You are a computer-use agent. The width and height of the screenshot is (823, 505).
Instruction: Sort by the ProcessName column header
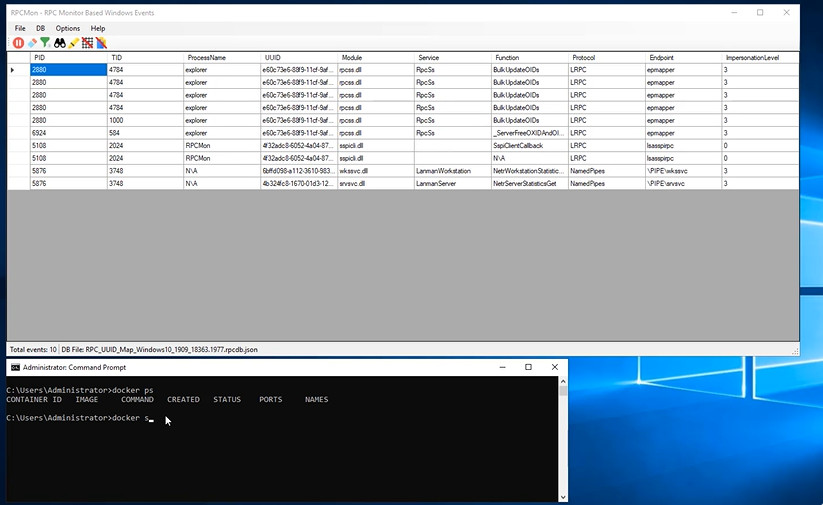[222, 58]
